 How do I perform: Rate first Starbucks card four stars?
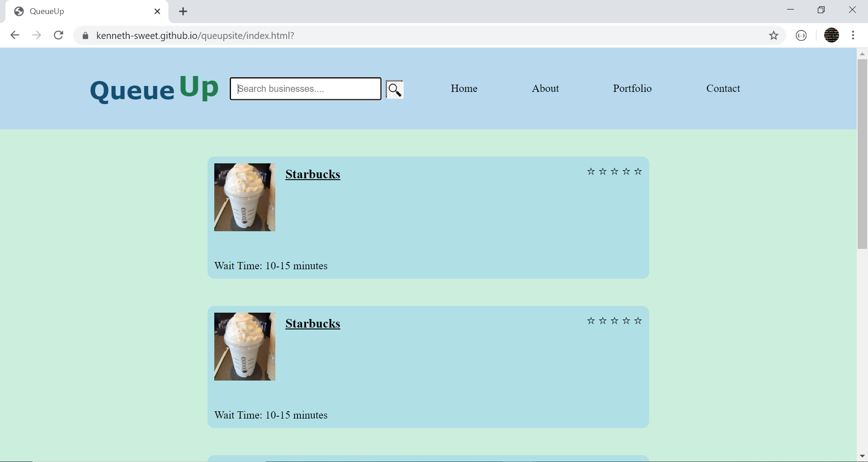[626, 171]
